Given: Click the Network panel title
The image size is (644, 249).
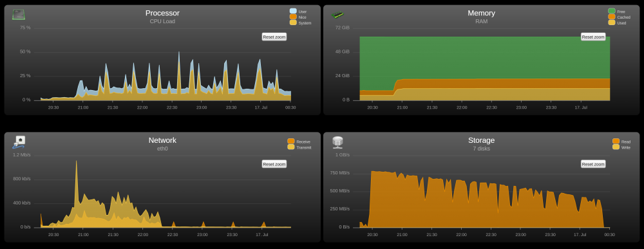Looking at the screenshot, I should coord(162,140).
